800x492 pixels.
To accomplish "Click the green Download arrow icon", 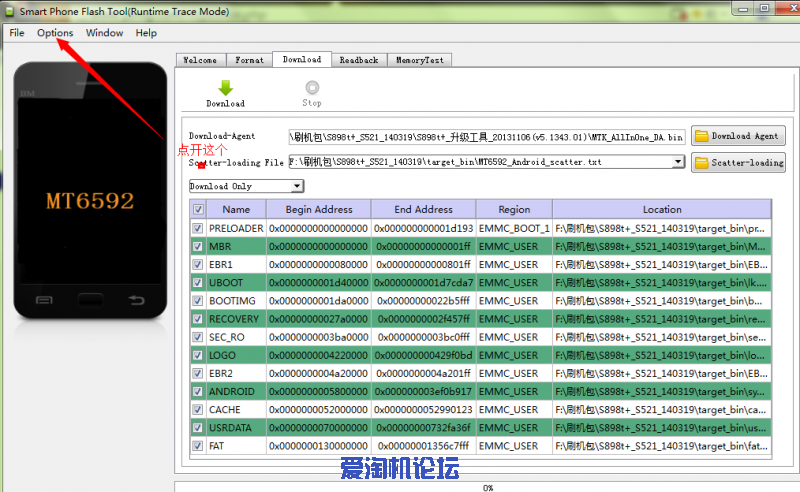I will (x=226, y=88).
